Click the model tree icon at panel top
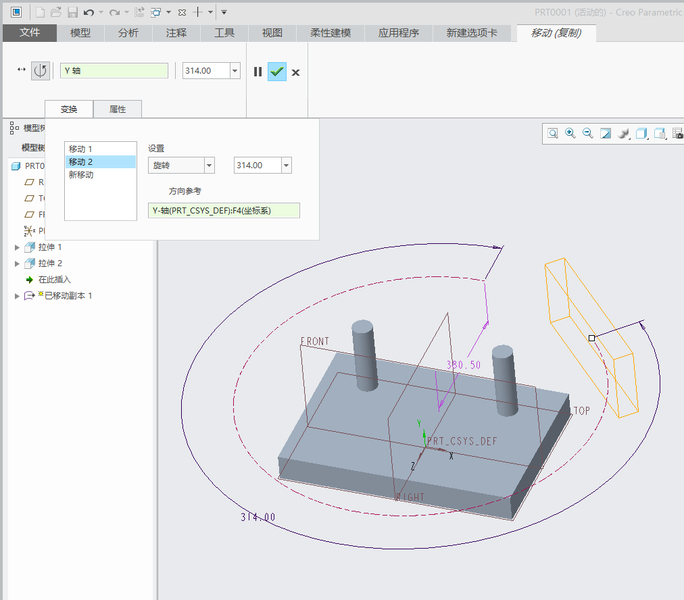Viewport: 684px width, 600px height. [14, 128]
